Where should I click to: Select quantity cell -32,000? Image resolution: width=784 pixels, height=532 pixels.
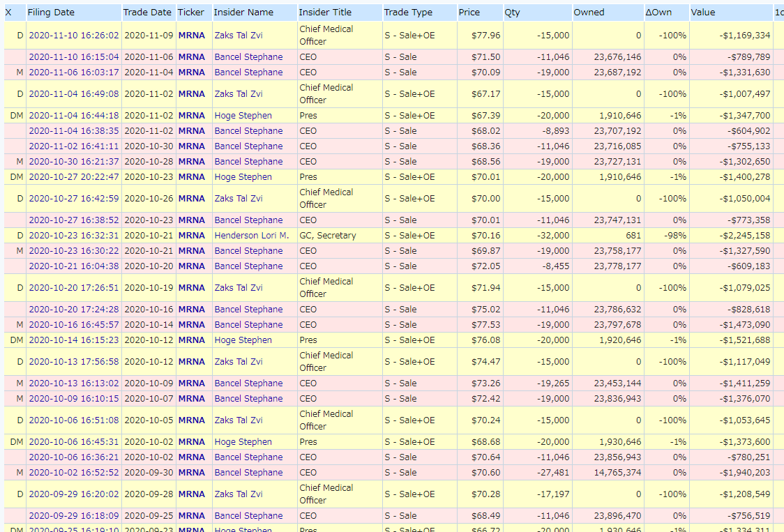(x=553, y=236)
